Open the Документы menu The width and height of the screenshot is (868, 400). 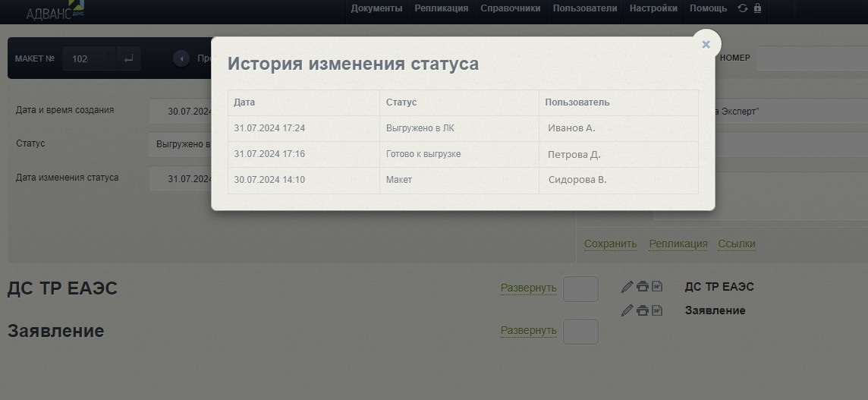pyautogui.click(x=376, y=8)
